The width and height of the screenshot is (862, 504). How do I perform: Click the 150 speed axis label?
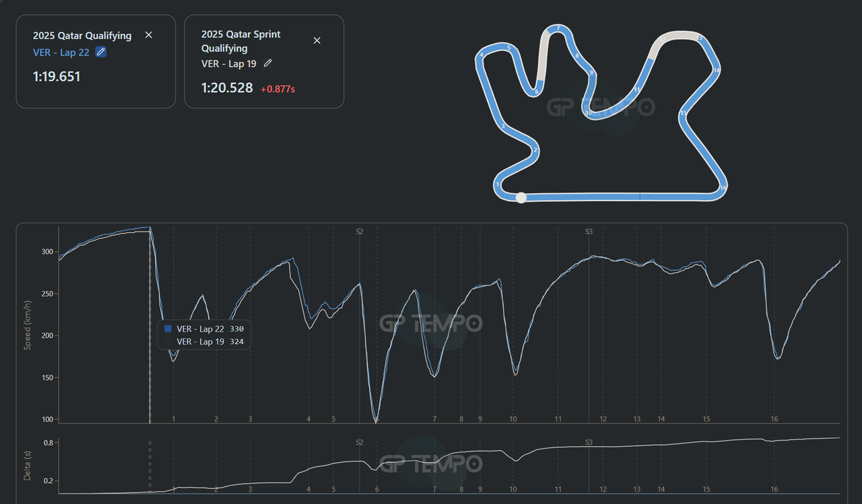pos(47,377)
